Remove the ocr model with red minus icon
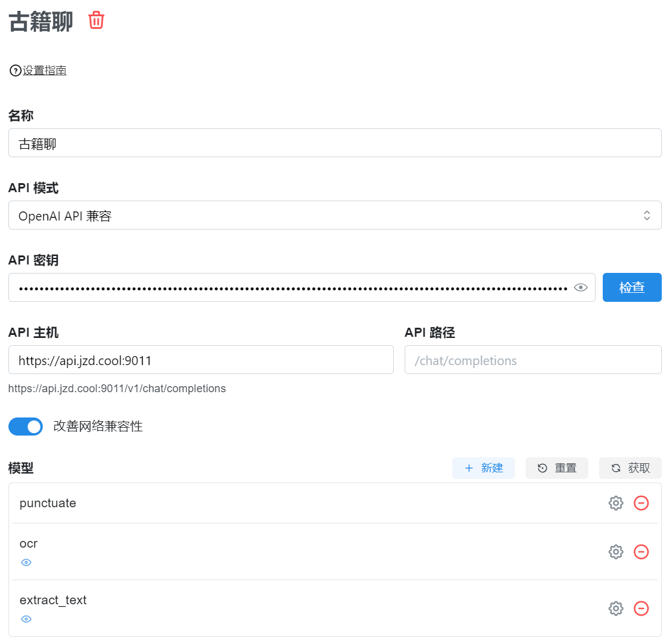Viewport: 669px width, 644px height. pyautogui.click(x=641, y=552)
